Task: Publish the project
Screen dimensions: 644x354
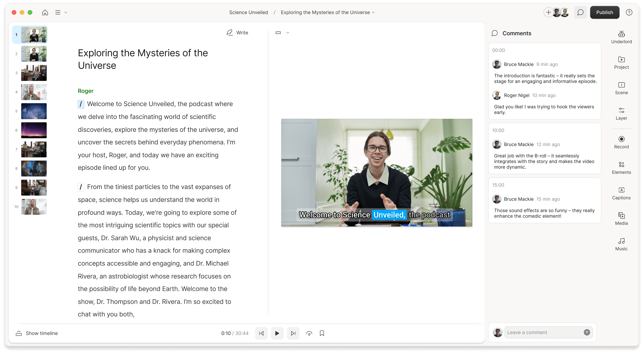Action: (x=605, y=12)
